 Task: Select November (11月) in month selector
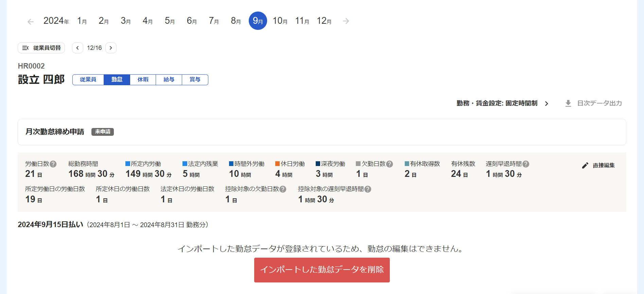point(302,21)
